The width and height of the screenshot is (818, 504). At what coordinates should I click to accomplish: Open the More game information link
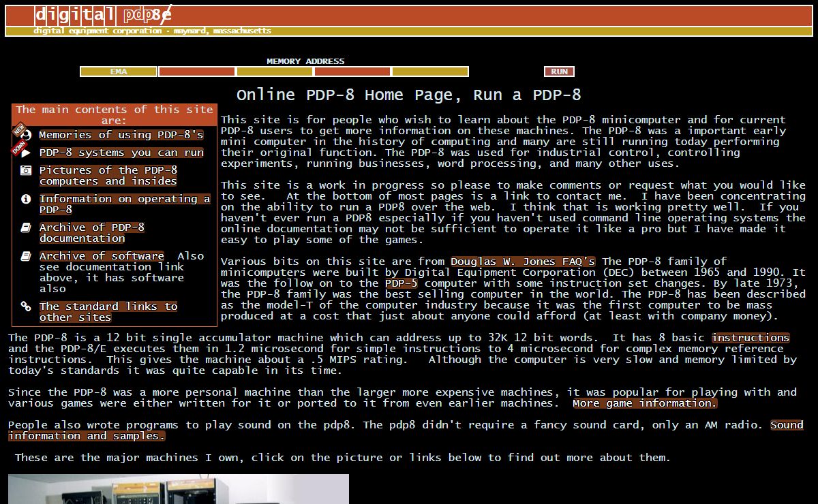pos(645,403)
